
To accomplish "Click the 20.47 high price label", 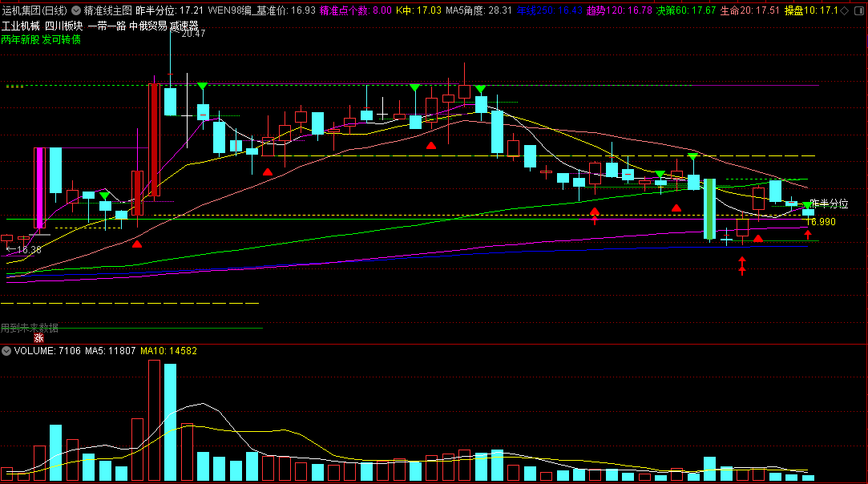I will 193,33.
